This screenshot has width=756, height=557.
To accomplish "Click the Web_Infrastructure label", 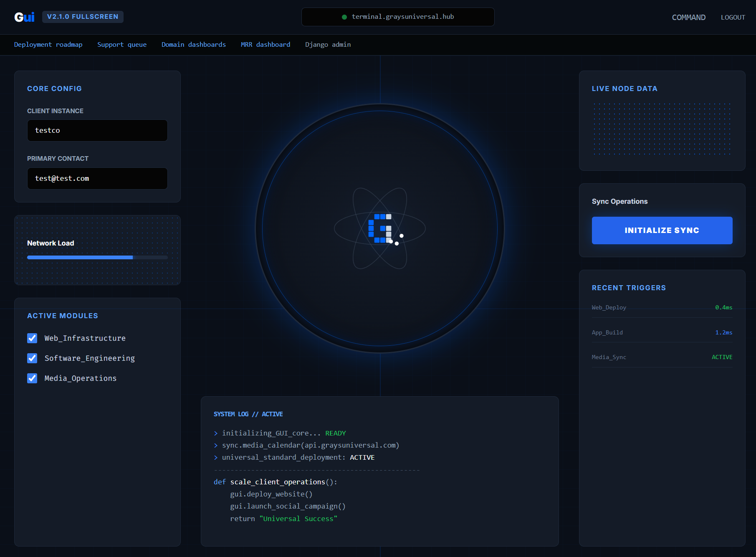I will click(85, 338).
